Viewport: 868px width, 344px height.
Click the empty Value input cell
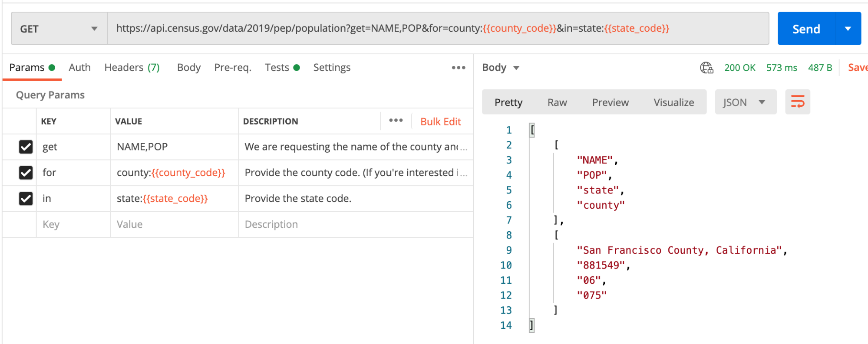pos(175,224)
